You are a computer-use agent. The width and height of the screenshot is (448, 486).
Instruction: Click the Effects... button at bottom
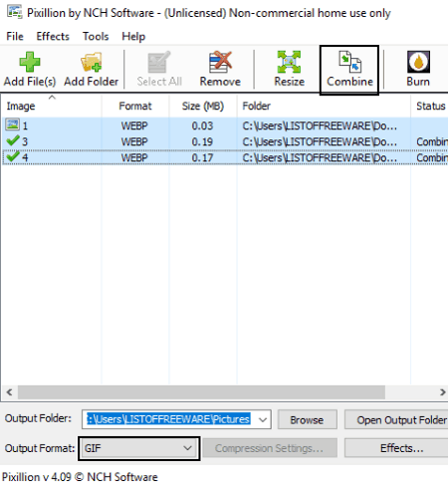[x=396, y=448]
